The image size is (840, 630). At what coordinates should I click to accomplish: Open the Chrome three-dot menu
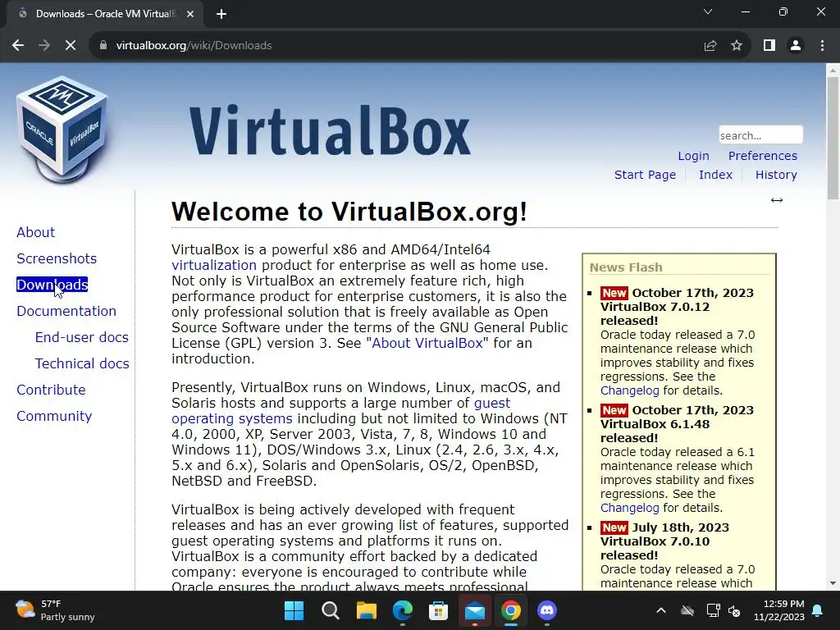tap(822, 46)
